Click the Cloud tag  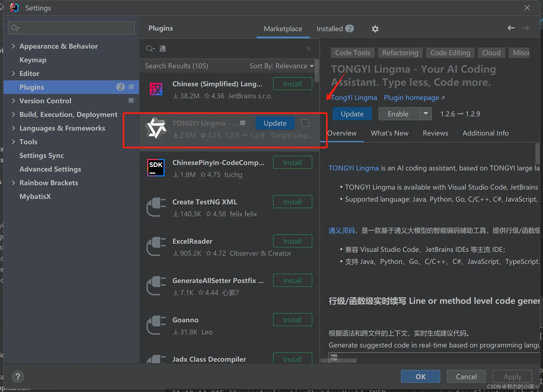click(x=491, y=53)
